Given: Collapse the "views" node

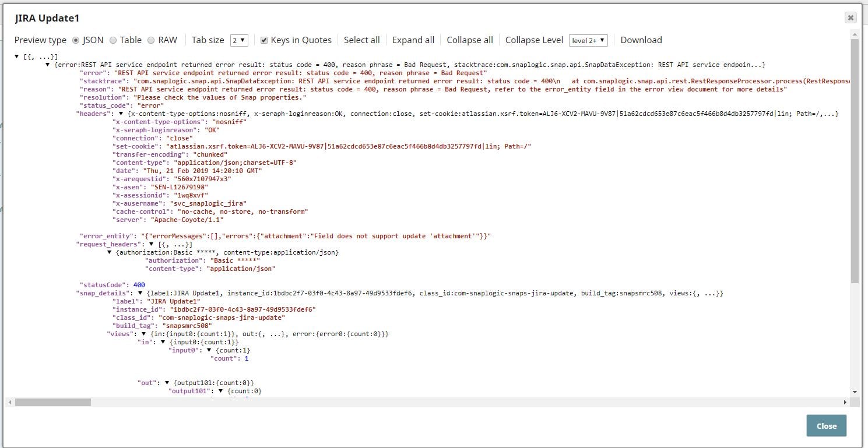Looking at the screenshot, I should tap(143, 334).
